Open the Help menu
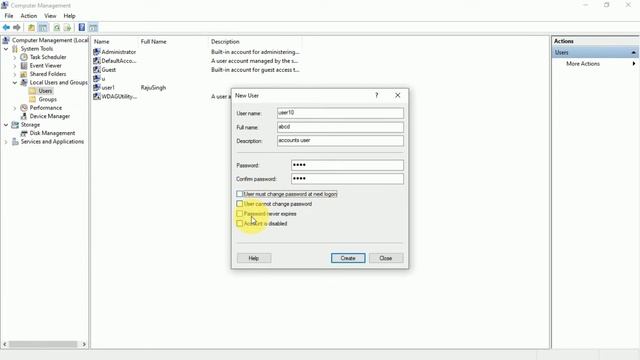Screen dimensions: 640x360 click(x=69, y=16)
